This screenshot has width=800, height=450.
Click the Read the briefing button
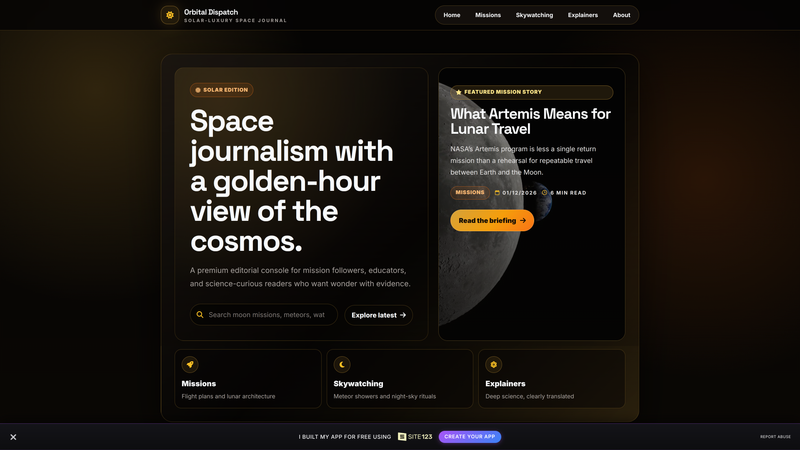coord(492,220)
